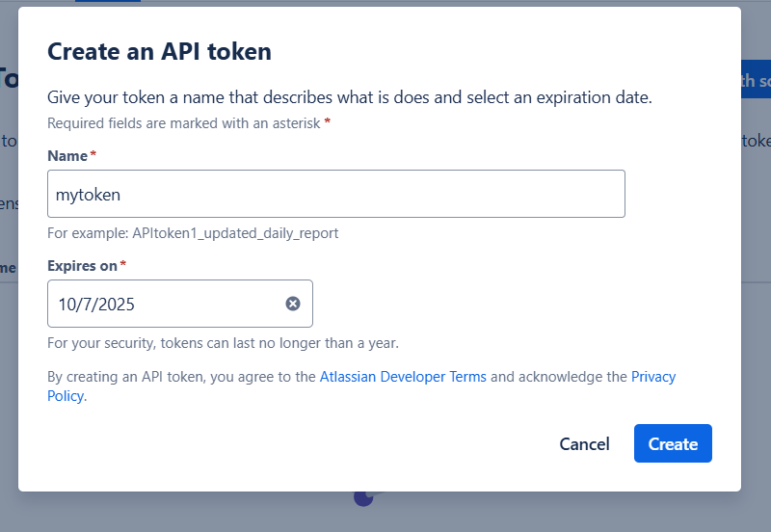Click the one-year security limit hint
The height and width of the screenshot is (532, 771).
pyautogui.click(x=223, y=343)
